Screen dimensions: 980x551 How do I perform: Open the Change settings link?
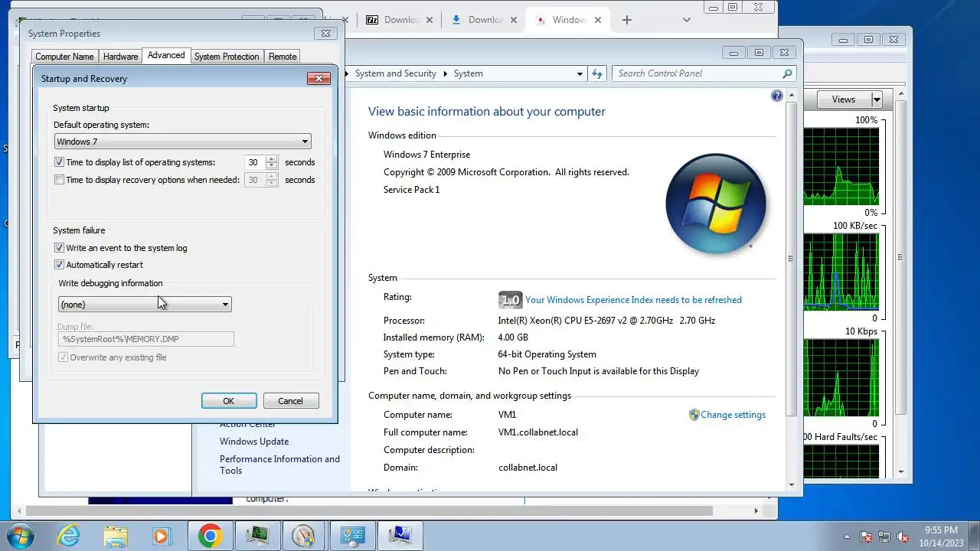(733, 415)
